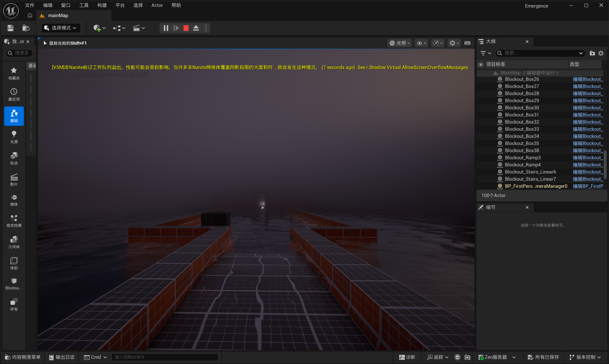Open the outliner settings gear
This screenshot has width=609, height=364.
point(601,53)
